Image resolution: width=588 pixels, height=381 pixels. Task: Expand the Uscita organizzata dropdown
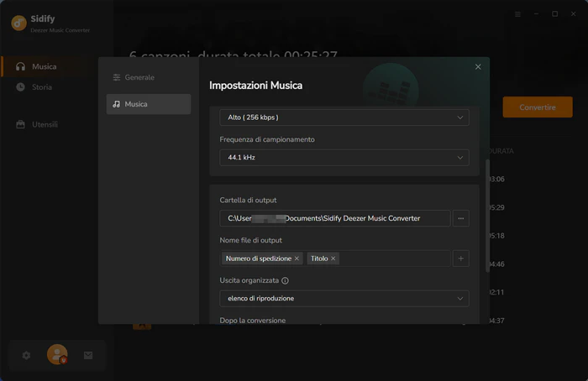coord(344,299)
